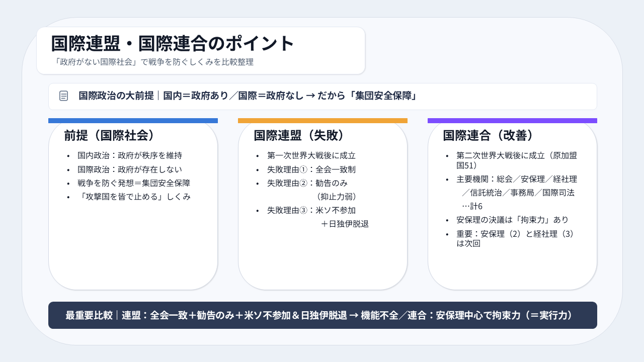Click the 前提（国際社会） card heading
The height and width of the screenshot is (362, 644).
[x=109, y=135]
